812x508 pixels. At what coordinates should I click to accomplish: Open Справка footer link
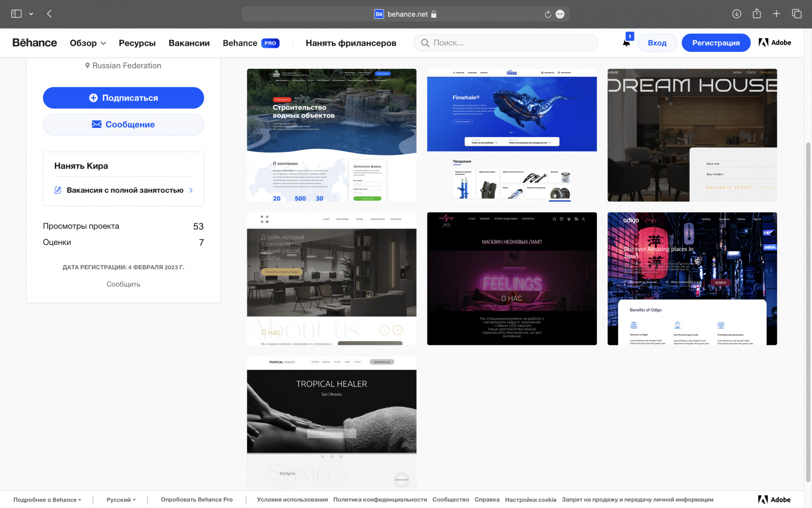point(487,500)
